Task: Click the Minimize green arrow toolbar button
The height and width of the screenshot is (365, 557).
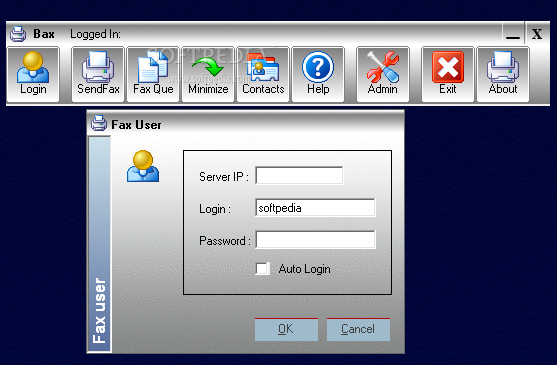Action: click(x=208, y=74)
